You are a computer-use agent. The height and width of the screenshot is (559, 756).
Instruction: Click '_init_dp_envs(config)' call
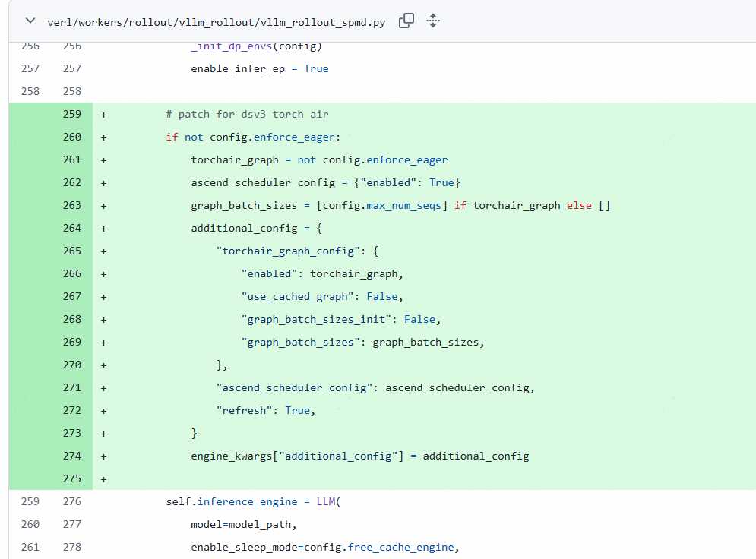pos(257,46)
